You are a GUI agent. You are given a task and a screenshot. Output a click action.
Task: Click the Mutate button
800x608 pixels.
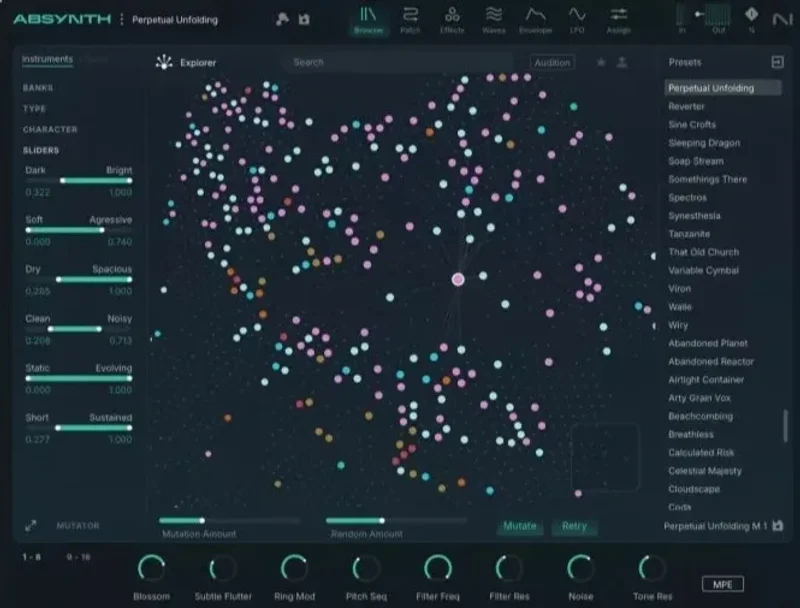pos(520,526)
